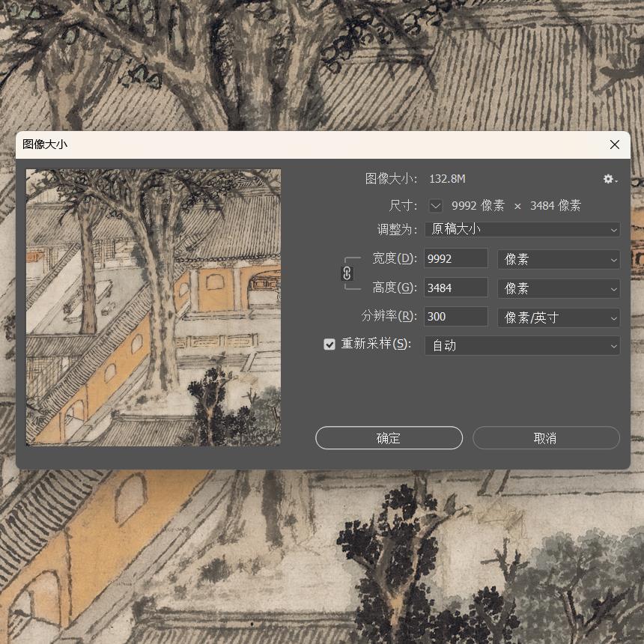Click the 调整为 label
Screen dimensions: 644x644
pyautogui.click(x=397, y=230)
